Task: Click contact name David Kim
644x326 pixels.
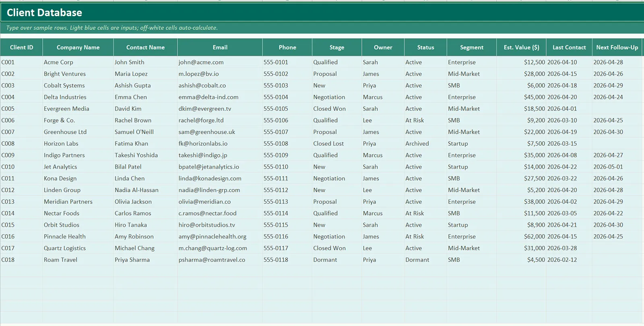Action: coord(145,109)
